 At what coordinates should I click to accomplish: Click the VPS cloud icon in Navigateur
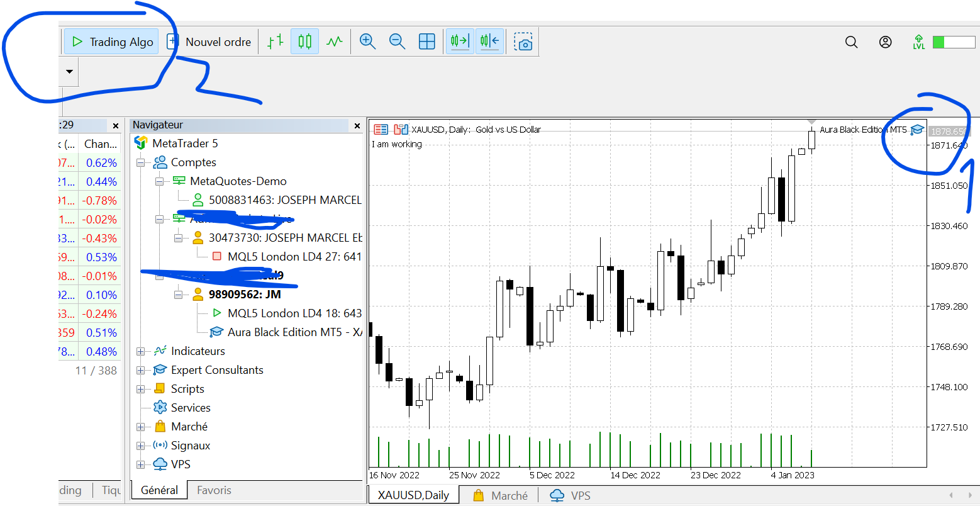click(x=160, y=464)
